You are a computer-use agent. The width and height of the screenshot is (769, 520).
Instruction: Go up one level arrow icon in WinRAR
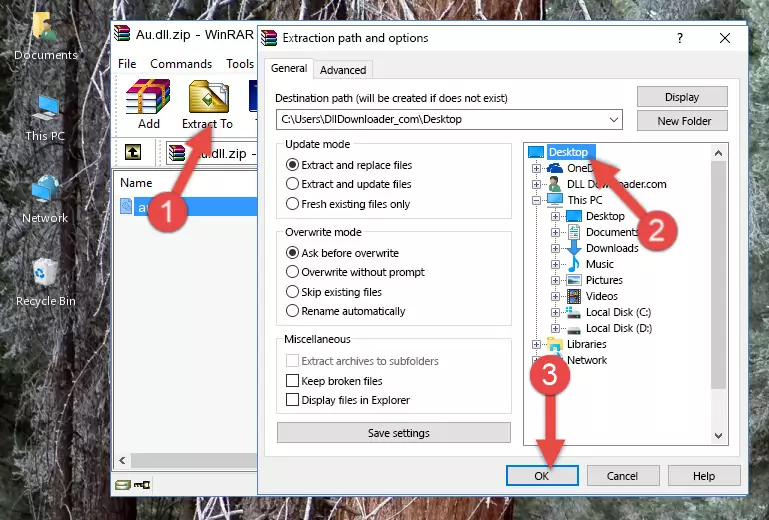(133, 153)
